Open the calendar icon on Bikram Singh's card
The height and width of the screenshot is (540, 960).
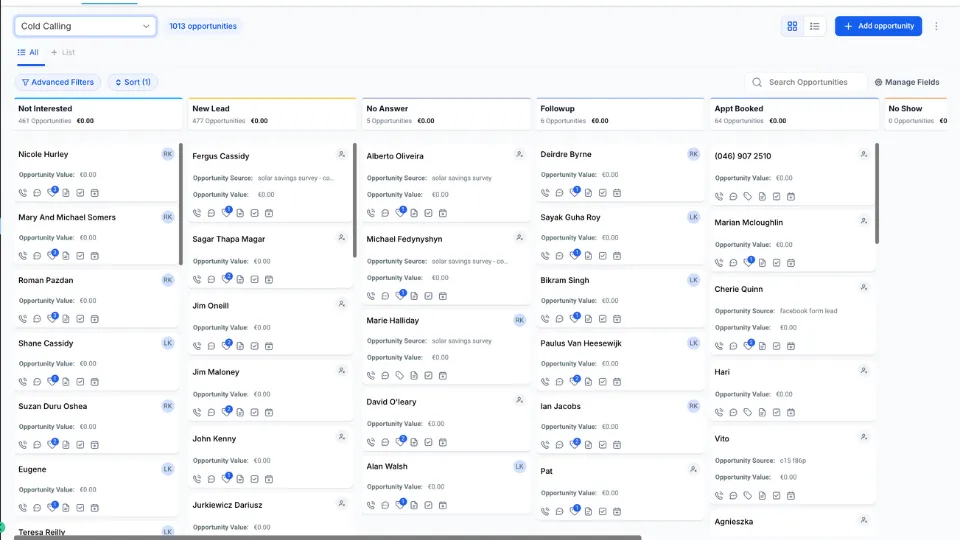tap(617, 319)
